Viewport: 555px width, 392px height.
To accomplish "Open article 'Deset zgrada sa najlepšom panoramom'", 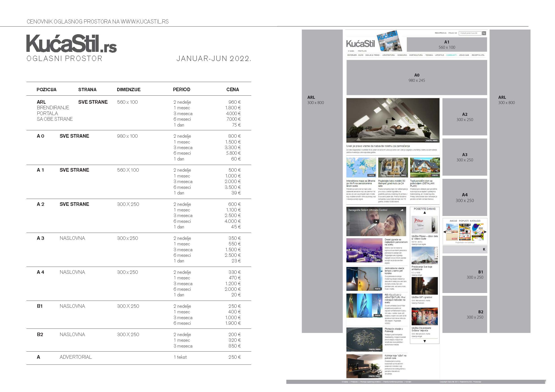I will pyautogui.click(x=396, y=242).
